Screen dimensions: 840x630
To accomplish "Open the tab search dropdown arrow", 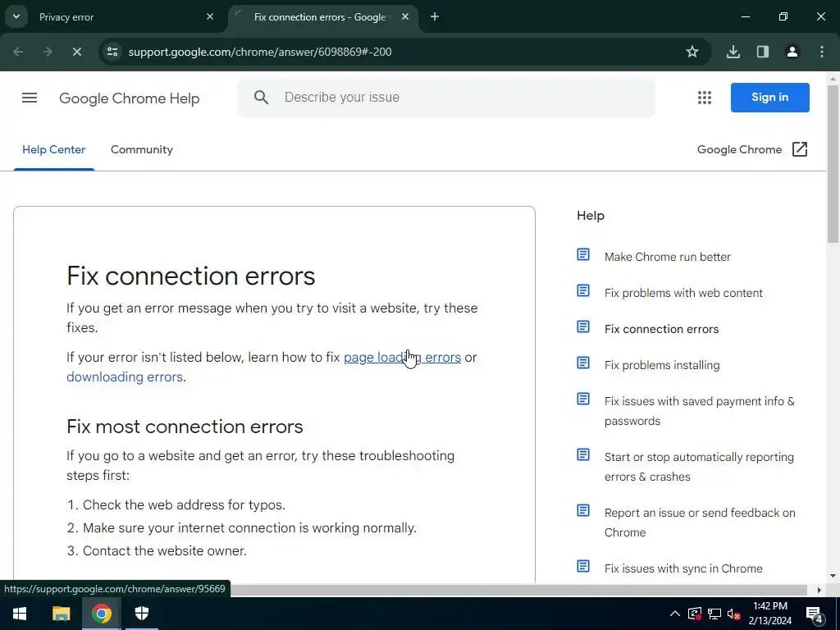I will coord(16,16).
